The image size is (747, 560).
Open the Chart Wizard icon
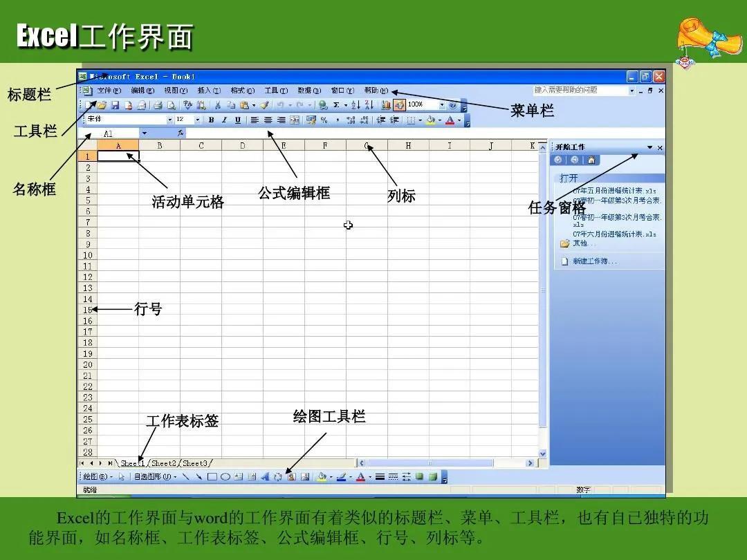(x=386, y=105)
